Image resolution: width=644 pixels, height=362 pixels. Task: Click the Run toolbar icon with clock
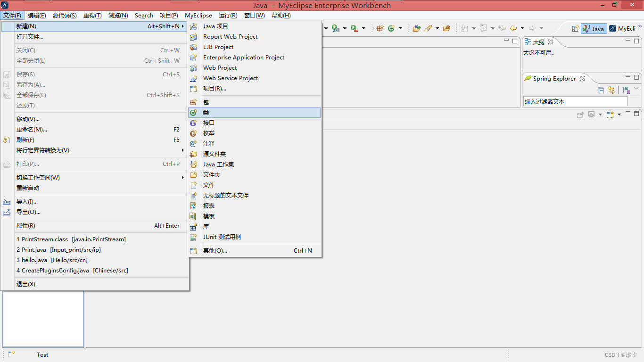[335, 28]
